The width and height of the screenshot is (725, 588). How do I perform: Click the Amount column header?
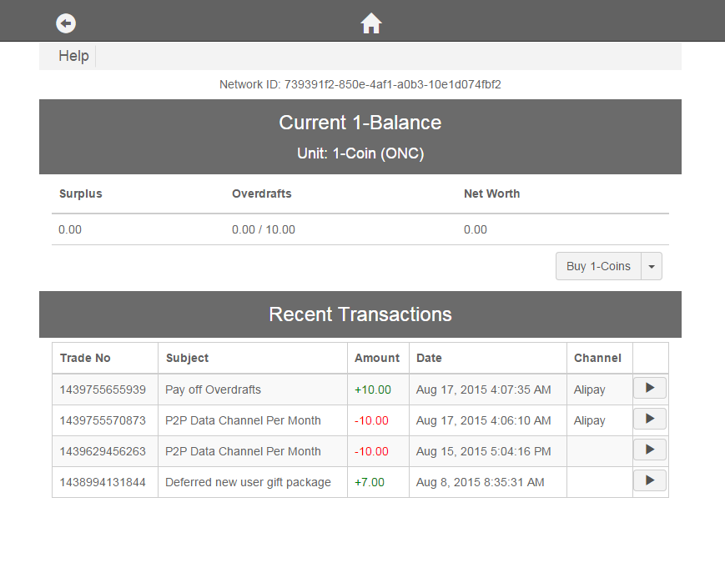(377, 358)
